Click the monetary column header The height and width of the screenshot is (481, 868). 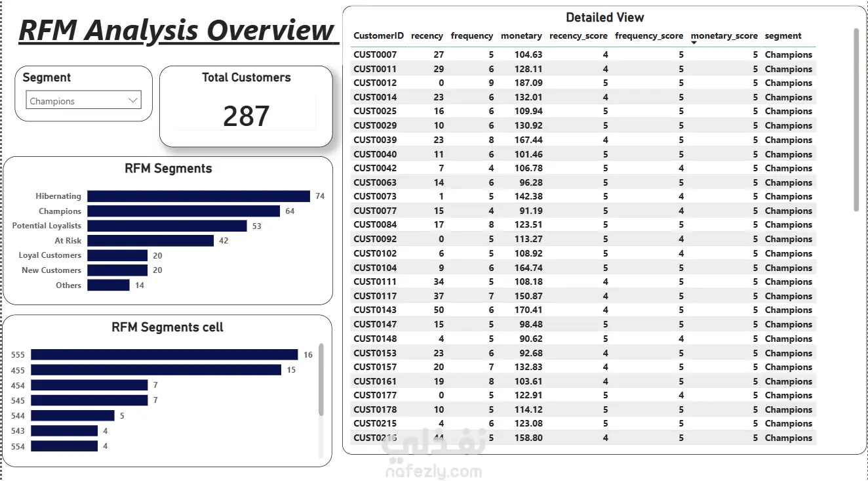click(x=521, y=36)
